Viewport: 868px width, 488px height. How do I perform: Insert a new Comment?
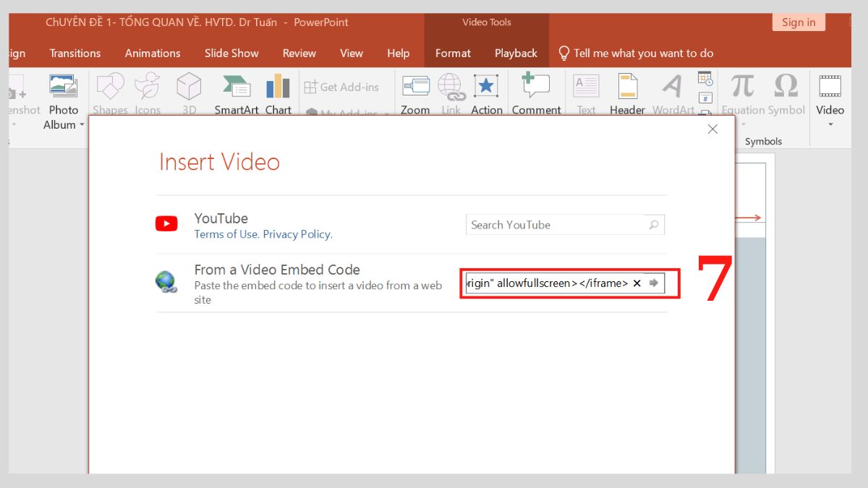(536, 94)
